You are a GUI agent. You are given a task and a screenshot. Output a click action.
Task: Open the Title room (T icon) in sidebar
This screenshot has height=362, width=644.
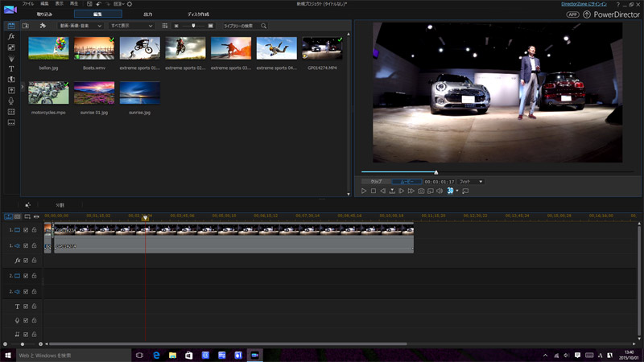(x=11, y=69)
